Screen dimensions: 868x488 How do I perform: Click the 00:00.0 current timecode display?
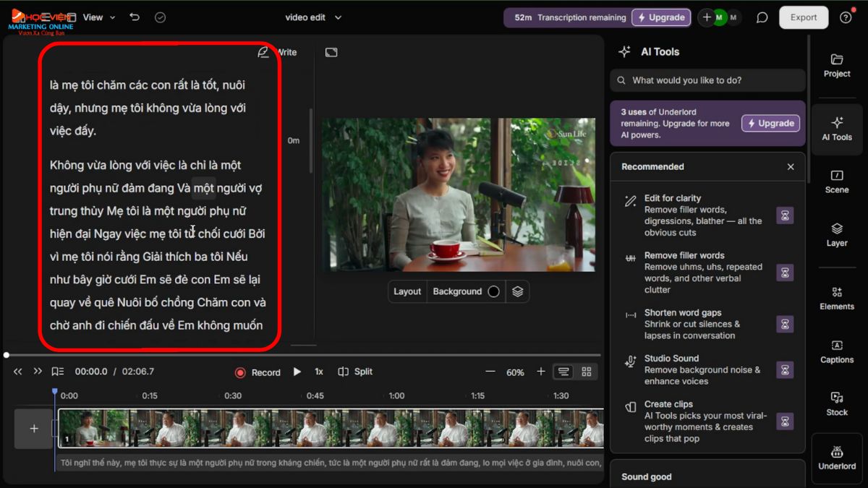pyautogui.click(x=91, y=372)
